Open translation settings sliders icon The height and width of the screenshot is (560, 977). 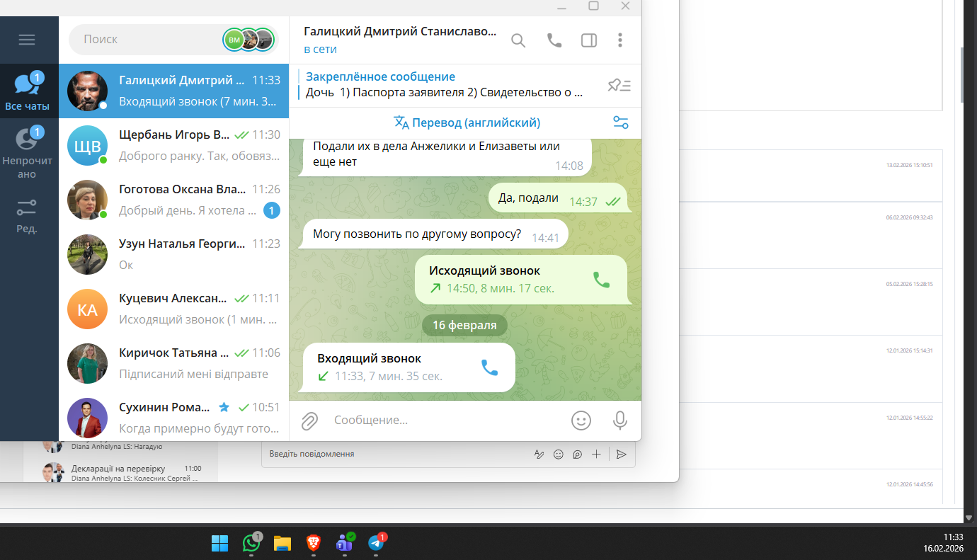pyautogui.click(x=621, y=122)
